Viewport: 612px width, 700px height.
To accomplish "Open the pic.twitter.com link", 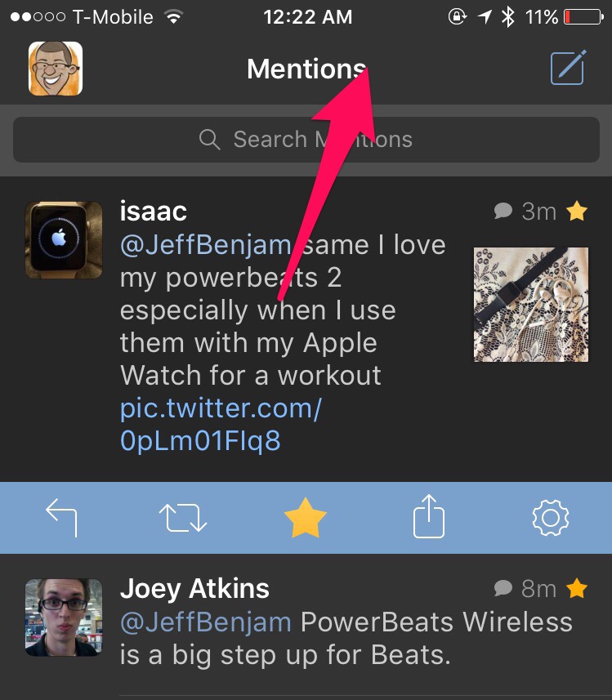I will (219, 408).
